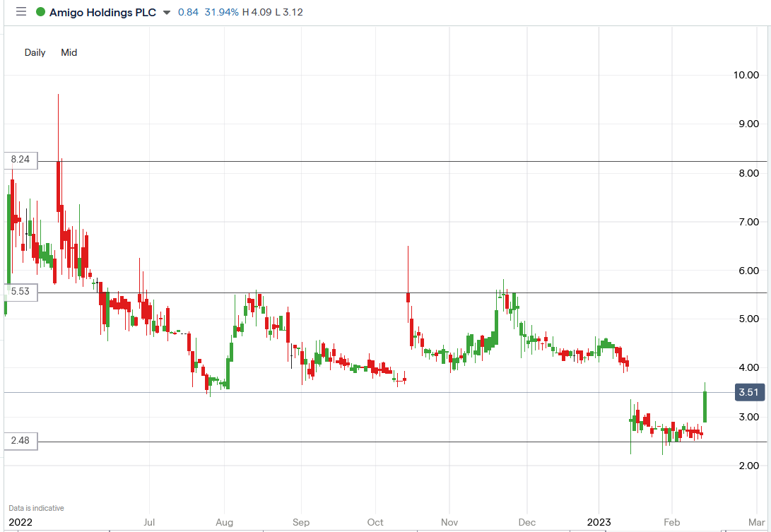
Task: Click the 31.94% percentage change
Action: pyautogui.click(x=221, y=12)
